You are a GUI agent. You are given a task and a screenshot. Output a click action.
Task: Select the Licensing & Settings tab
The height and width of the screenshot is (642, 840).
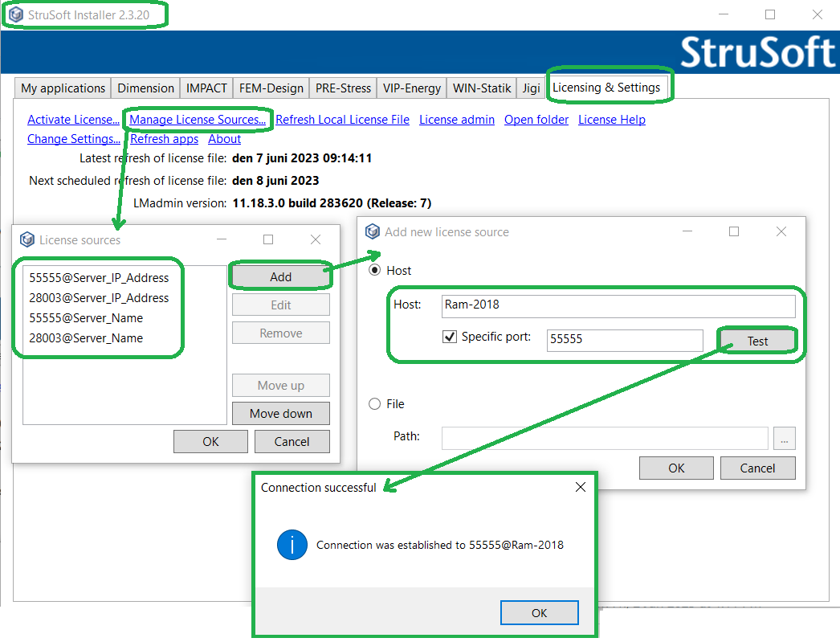click(x=606, y=88)
